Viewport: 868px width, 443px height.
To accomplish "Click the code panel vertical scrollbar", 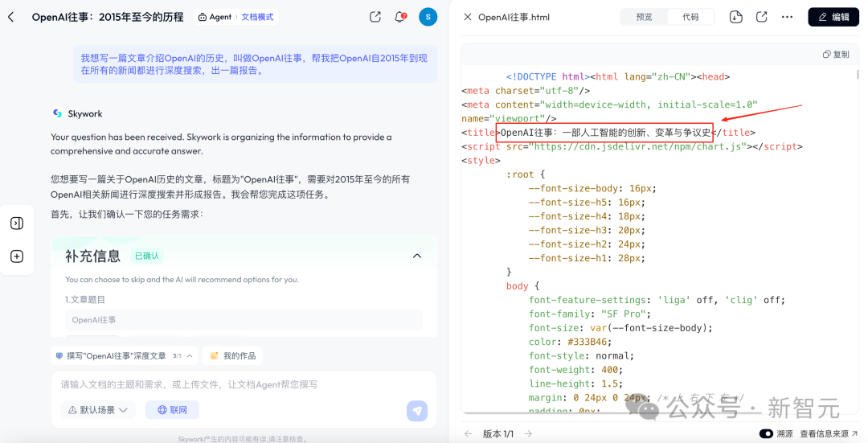I will pyautogui.click(x=858, y=74).
